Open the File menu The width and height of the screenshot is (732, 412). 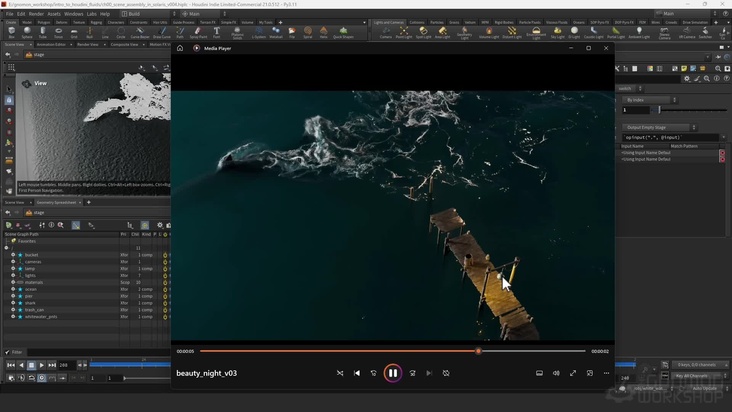[9, 14]
